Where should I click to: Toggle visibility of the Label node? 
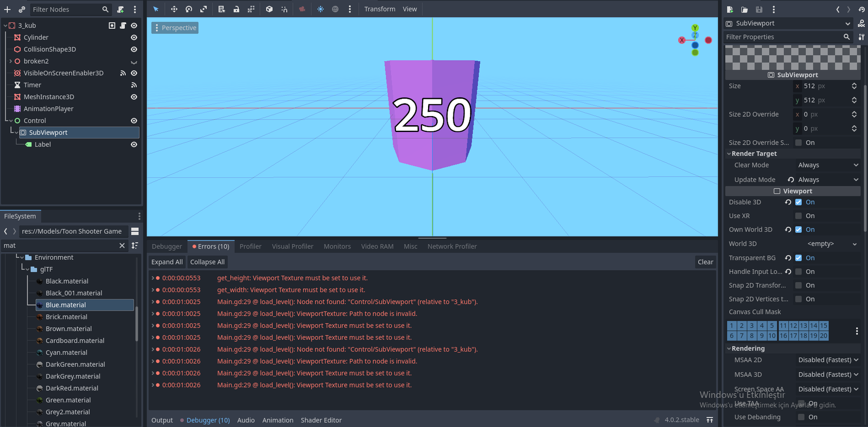[134, 145]
